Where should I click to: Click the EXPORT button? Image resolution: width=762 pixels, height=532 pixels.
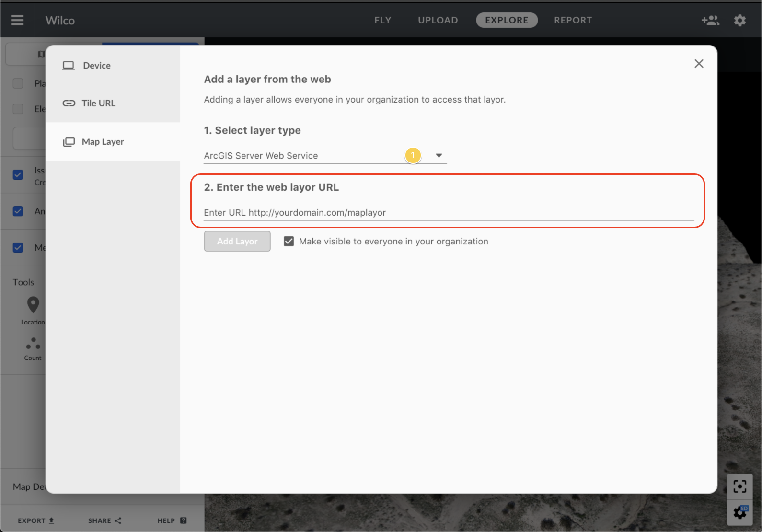tap(36, 520)
